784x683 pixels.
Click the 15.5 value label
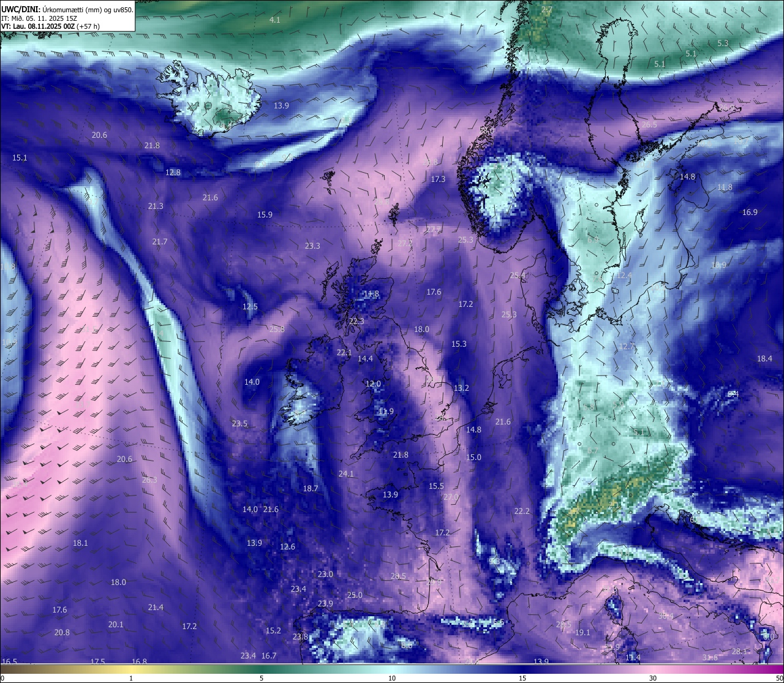[436, 486]
